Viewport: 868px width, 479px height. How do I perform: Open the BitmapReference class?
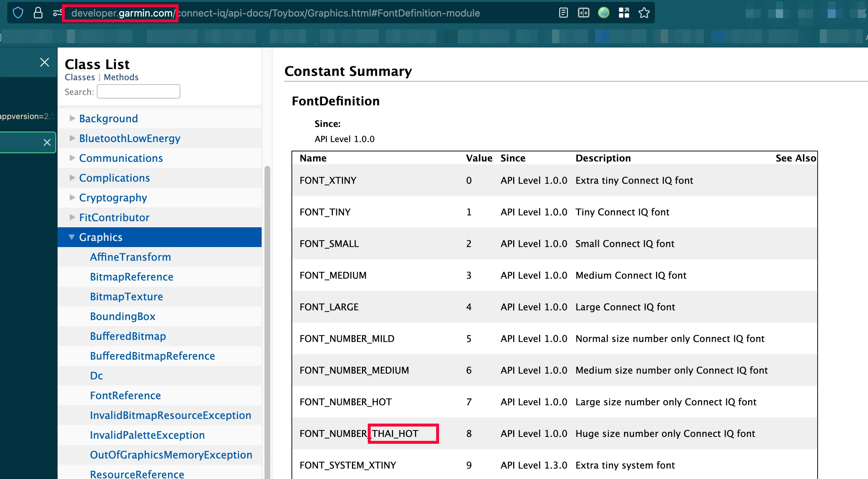pos(132,277)
